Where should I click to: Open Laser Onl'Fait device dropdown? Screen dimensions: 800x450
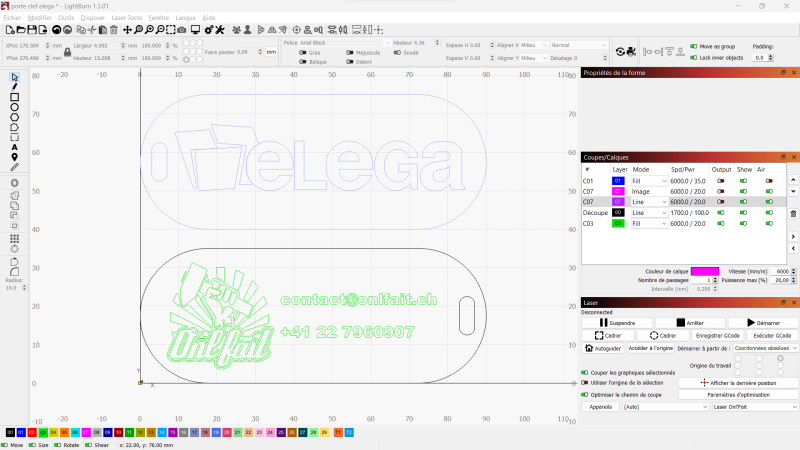755,407
